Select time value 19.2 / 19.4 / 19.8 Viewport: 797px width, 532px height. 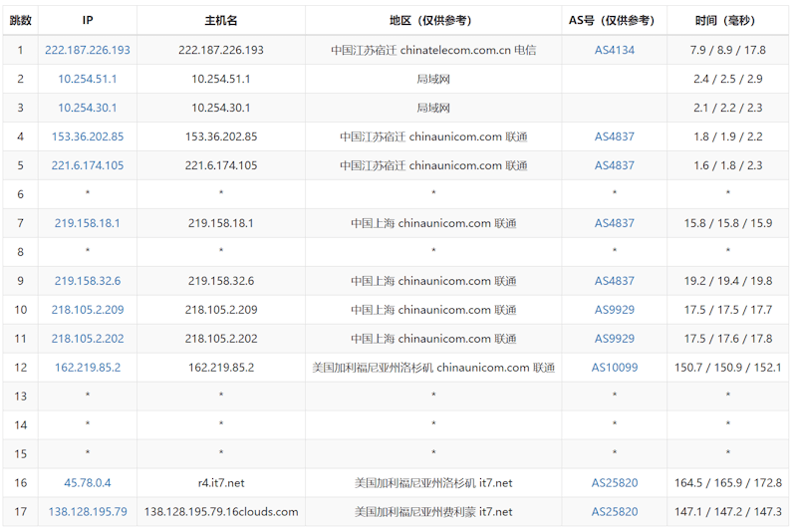pyautogui.click(x=728, y=281)
